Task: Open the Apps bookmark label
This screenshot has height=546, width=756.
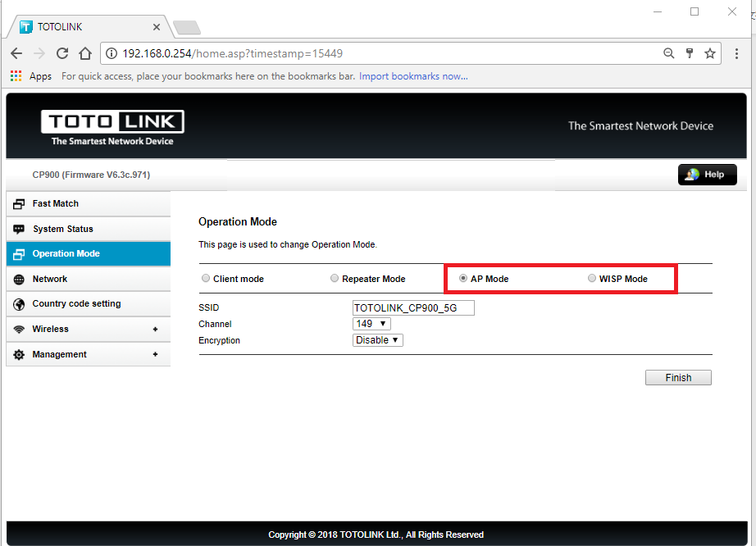Action: click(x=40, y=76)
